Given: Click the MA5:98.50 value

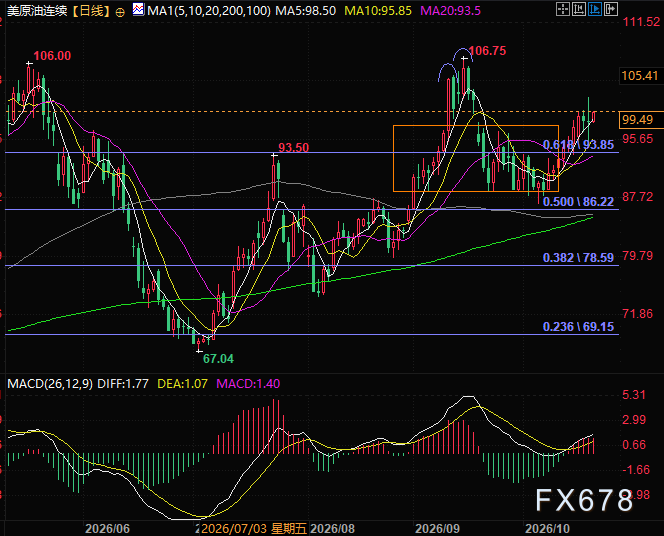Looking at the screenshot, I should pyautogui.click(x=306, y=11).
